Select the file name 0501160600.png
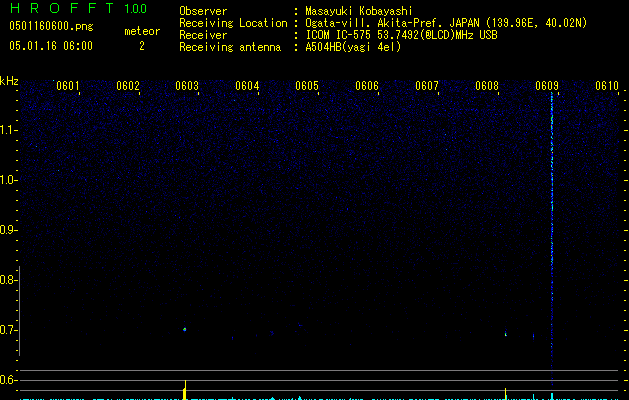The width and height of the screenshot is (629, 400). [51, 26]
